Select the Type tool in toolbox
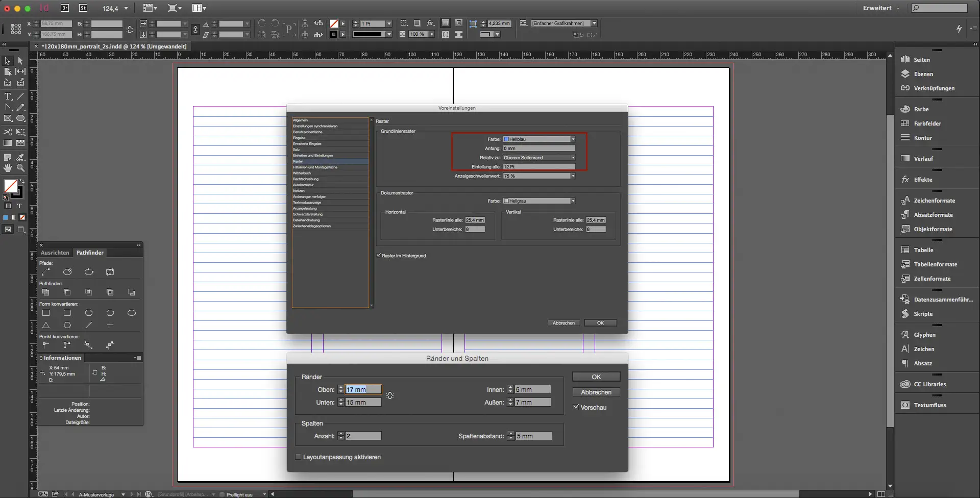Screen dimensions: 980x498 [8, 96]
